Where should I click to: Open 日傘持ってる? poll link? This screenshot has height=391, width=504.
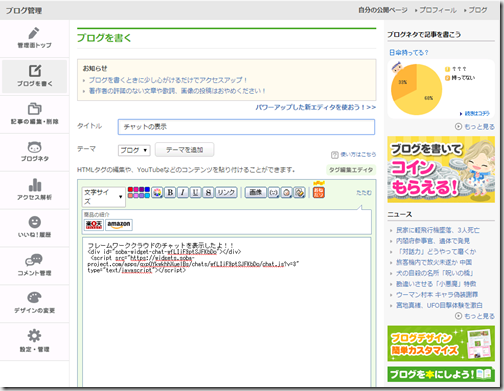tap(409, 52)
